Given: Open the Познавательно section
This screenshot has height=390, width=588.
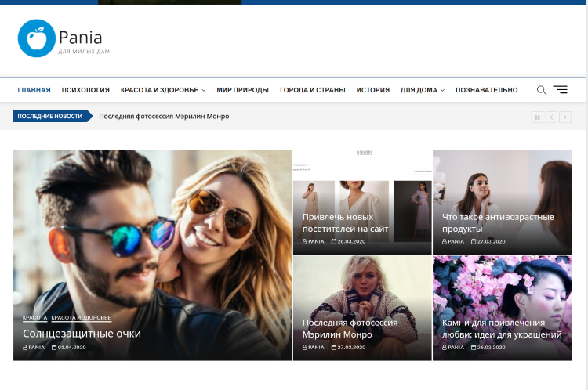Looking at the screenshot, I should click(x=486, y=90).
